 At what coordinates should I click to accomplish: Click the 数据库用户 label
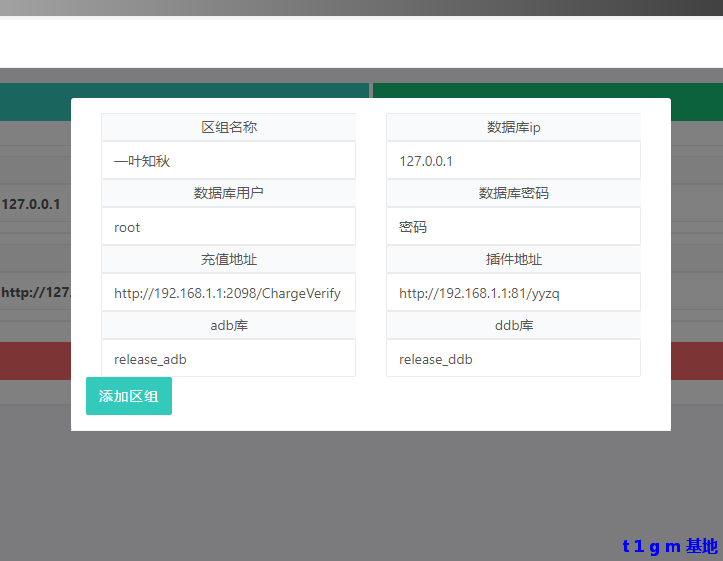[x=229, y=193]
